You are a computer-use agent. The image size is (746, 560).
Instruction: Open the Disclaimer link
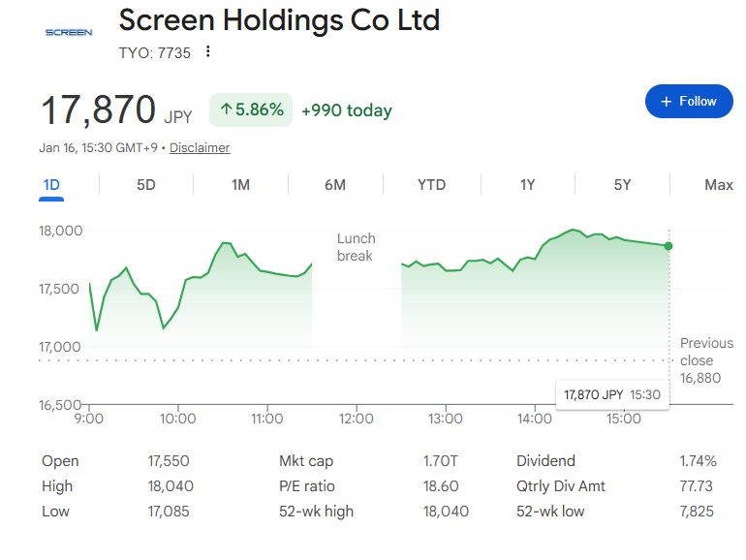[200, 148]
